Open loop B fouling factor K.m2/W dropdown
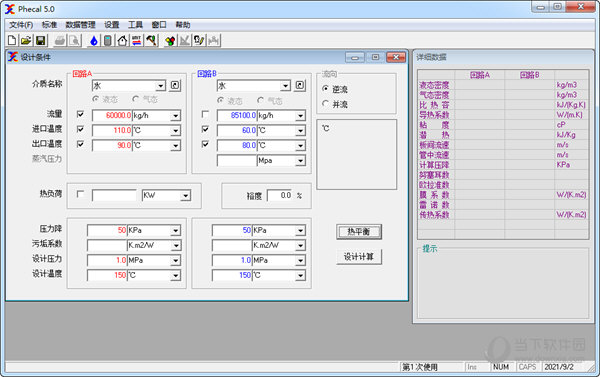Image resolution: width=600 pixels, height=377 pixels. (x=300, y=245)
